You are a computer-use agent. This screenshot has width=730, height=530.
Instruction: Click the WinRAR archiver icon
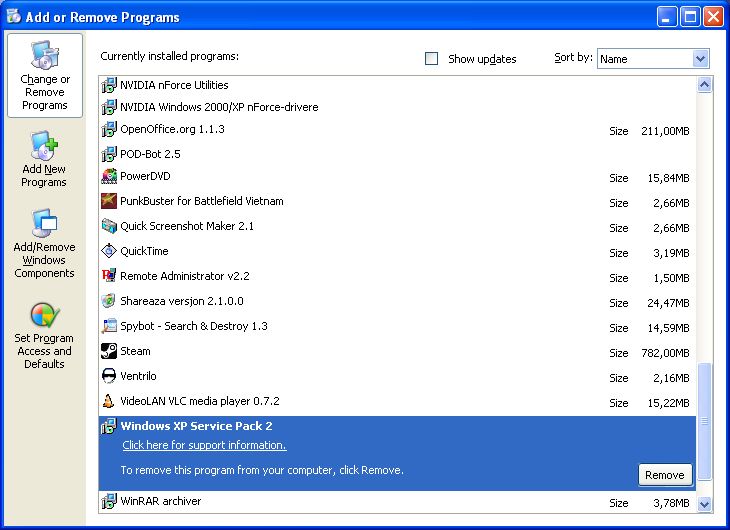[109, 501]
